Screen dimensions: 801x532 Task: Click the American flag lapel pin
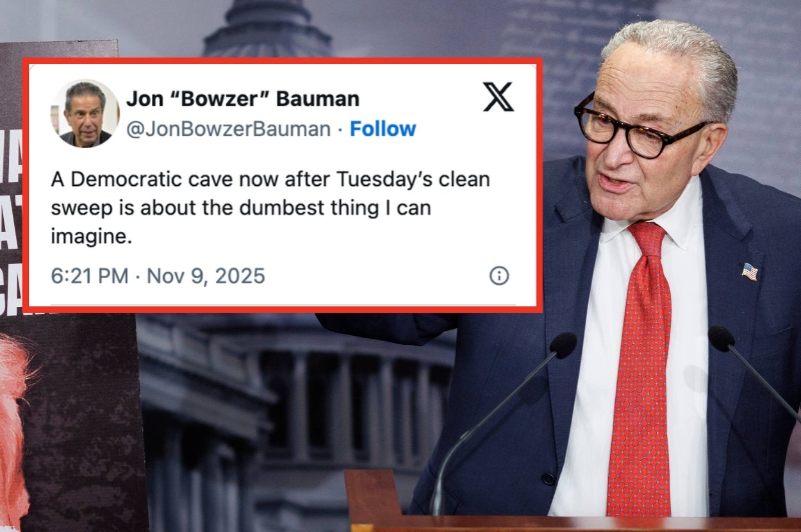tap(750, 272)
